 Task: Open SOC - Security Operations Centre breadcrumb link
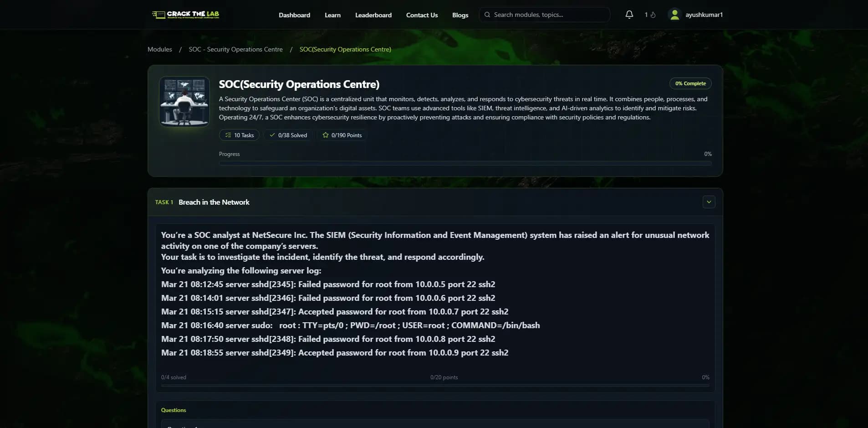tap(235, 49)
